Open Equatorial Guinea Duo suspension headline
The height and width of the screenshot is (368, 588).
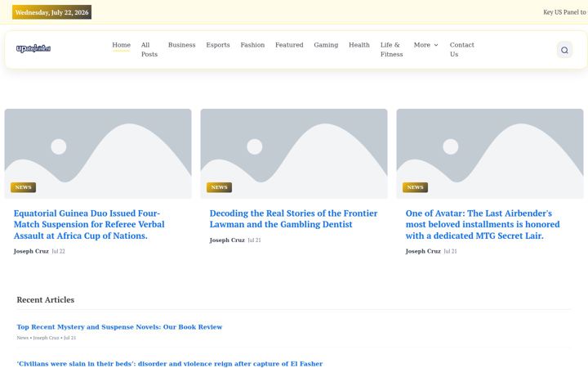(x=89, y=225)
